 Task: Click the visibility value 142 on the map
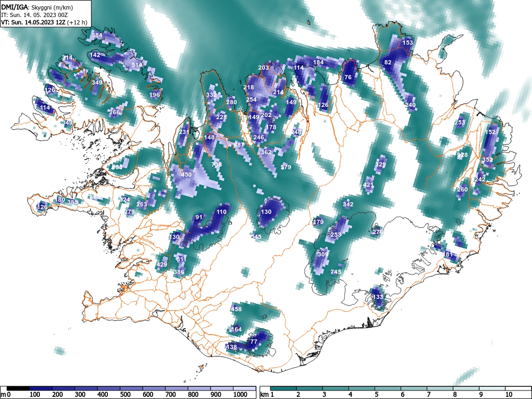(95, 55)
